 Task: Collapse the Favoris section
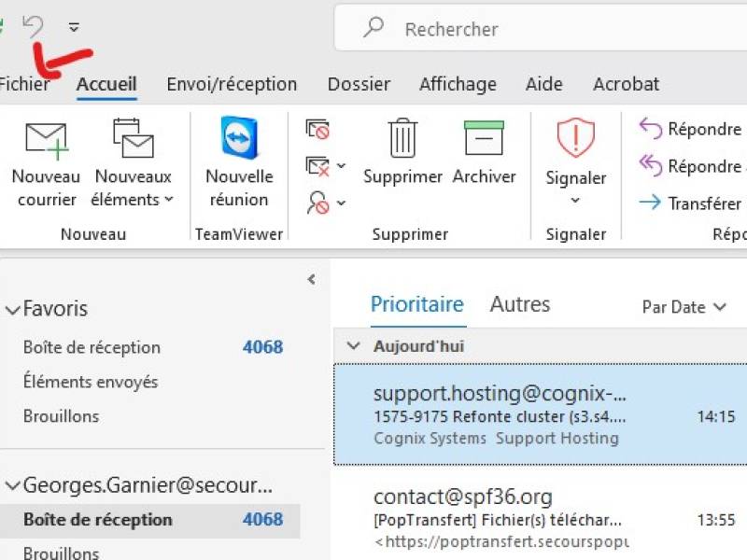(12, 310)
